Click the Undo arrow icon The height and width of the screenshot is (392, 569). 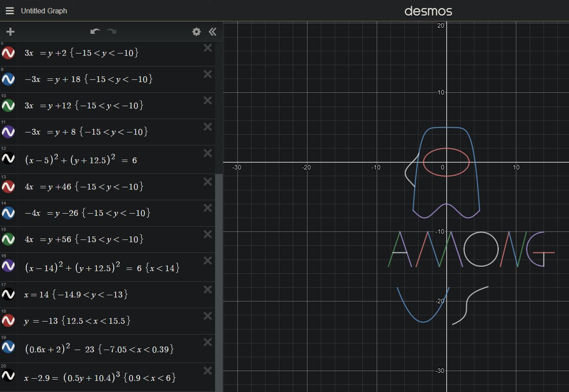point(95,32)
